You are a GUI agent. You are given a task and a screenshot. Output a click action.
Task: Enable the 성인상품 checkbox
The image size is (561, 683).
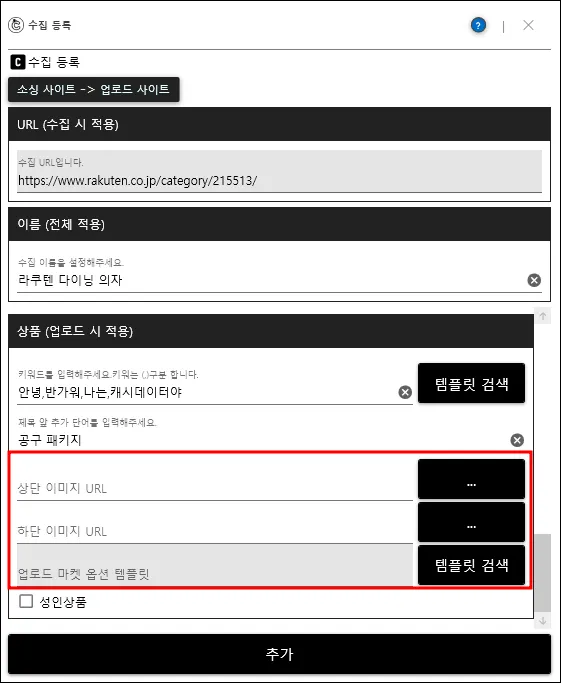(x=26, y=601)
